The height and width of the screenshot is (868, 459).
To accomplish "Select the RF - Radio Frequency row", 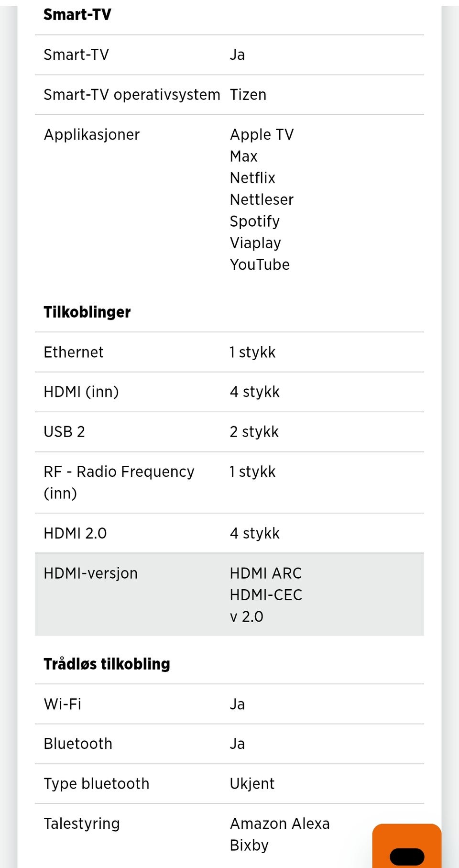I will [x=229, y=483].
